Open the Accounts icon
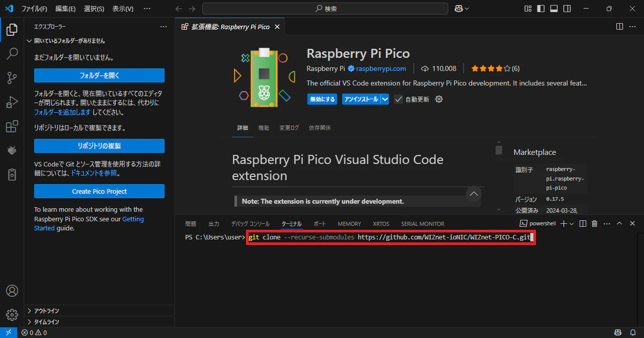 [x=12, y=291]
